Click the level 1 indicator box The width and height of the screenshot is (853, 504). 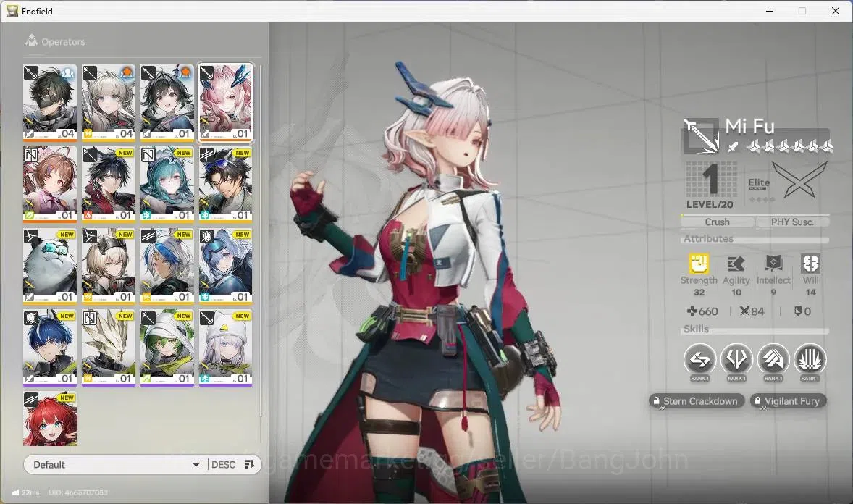(710, 185)
